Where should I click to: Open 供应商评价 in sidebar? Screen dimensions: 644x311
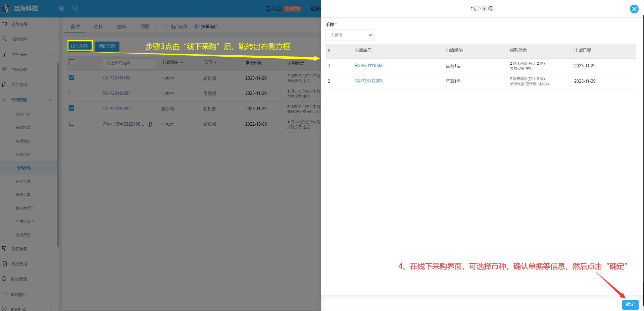click(x=25, y=208)
